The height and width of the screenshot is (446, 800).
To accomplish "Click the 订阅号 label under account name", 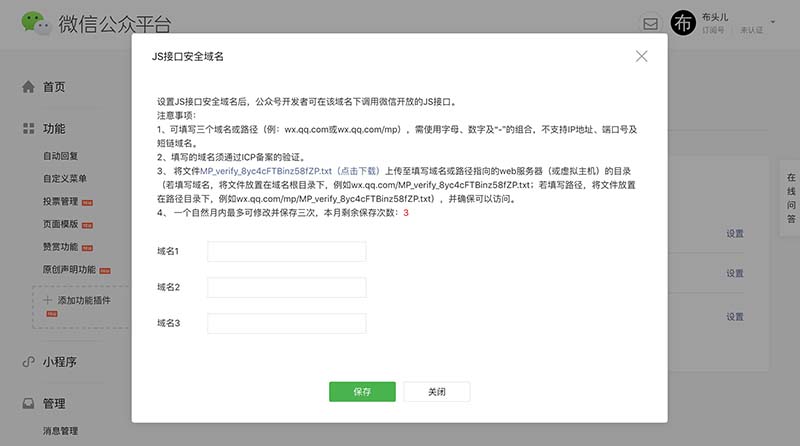I will click(x=713, y=30).
